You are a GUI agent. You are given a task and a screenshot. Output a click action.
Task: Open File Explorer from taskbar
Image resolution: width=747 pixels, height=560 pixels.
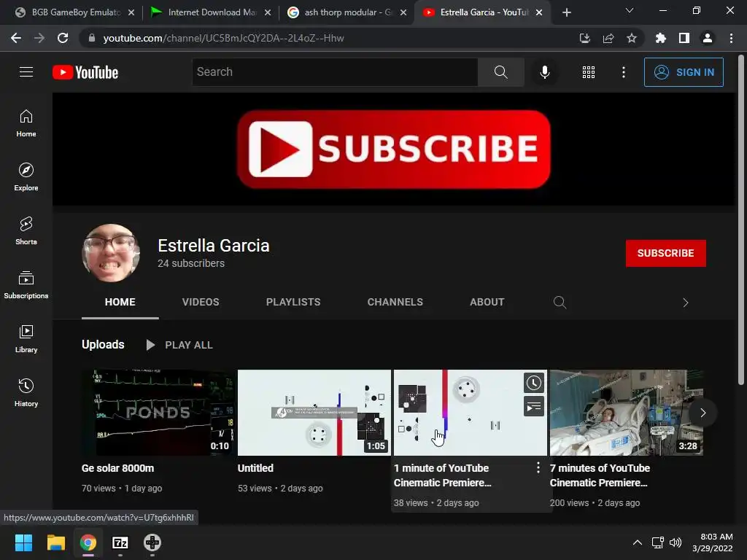55,542
